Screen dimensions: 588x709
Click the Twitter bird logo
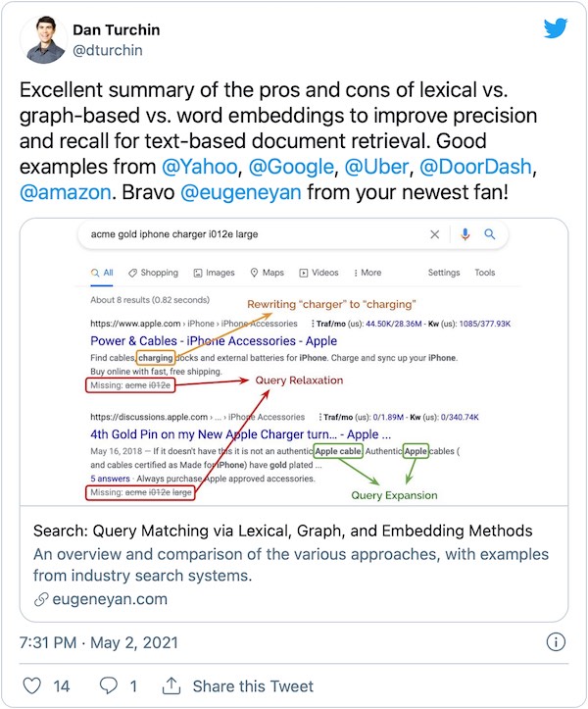[557, 29]
